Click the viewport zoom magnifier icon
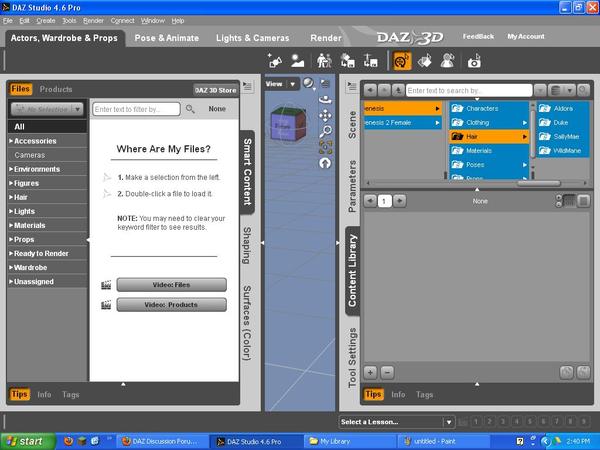 coord(325,131)
